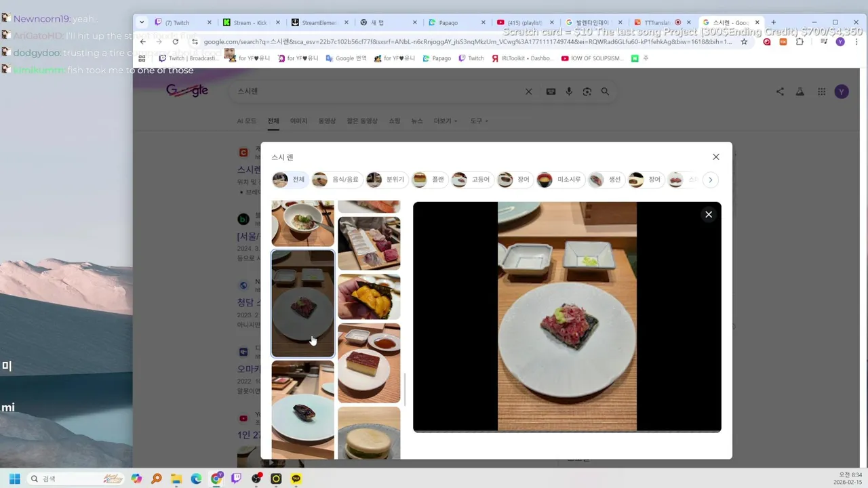Bookmark this page with the star icon
The height and width of the screenshot is (488, 868).
(744, 41)
